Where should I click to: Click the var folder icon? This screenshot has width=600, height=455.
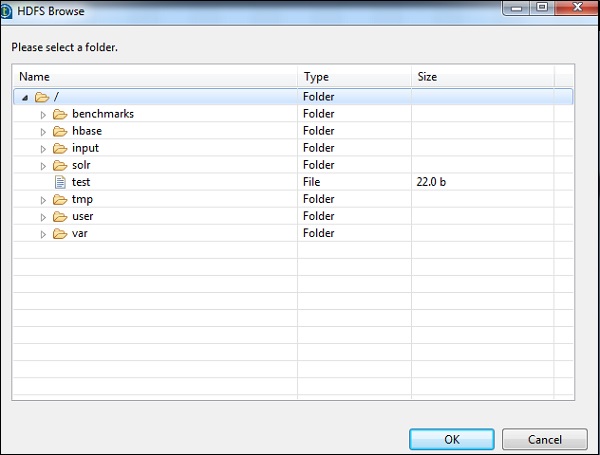60,233
